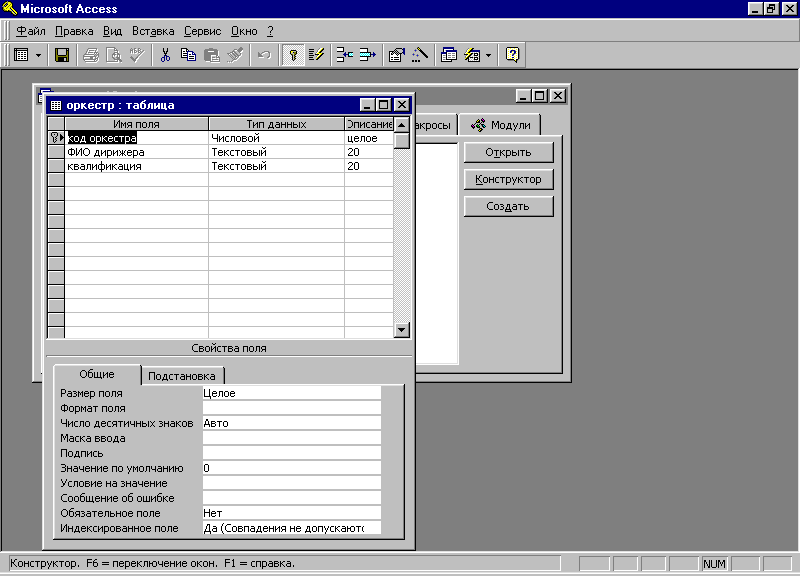Viewport: 800px width, 576px height.
Task: Click the Создать button
Action: [x=508, y=207]
